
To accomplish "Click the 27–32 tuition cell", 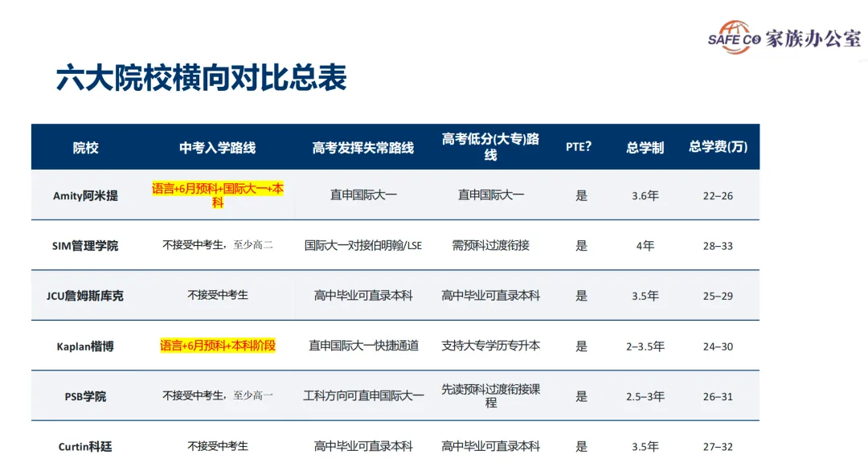I will 718,448.
